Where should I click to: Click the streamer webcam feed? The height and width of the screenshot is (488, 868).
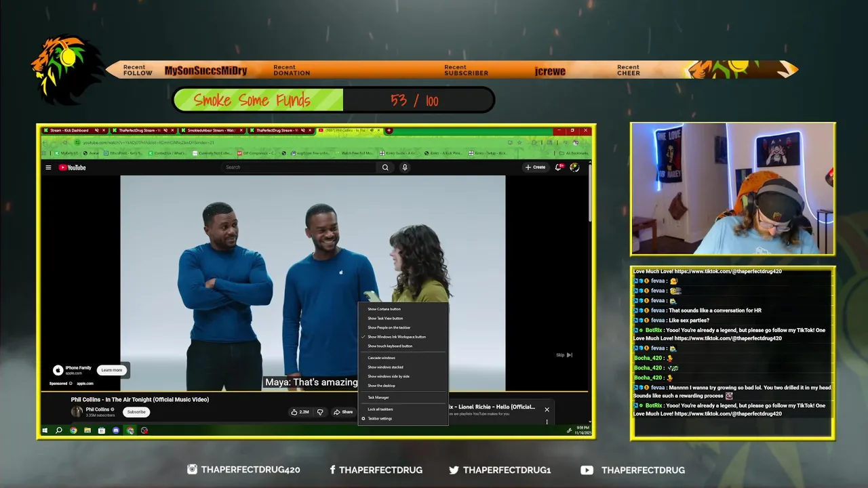(x=732, y=188)
